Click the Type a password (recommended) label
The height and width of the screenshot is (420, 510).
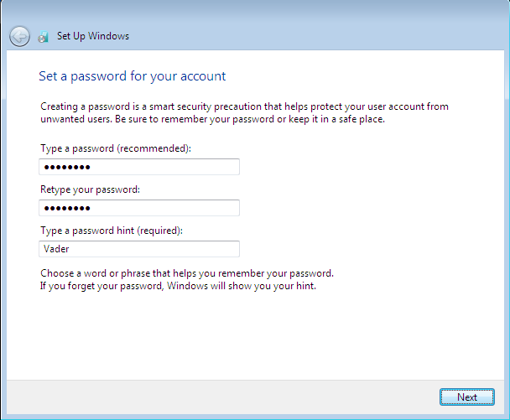pyautogui.click(x=116, y=148)
